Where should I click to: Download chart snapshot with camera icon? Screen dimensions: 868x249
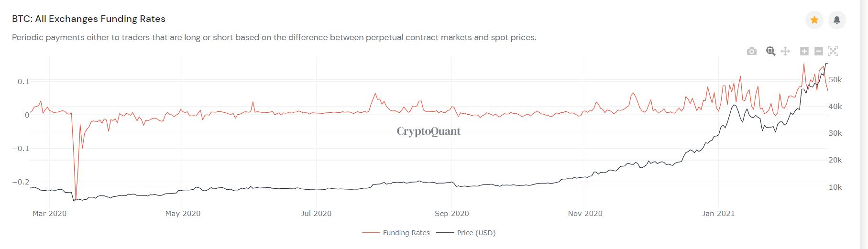pos(752,51)
